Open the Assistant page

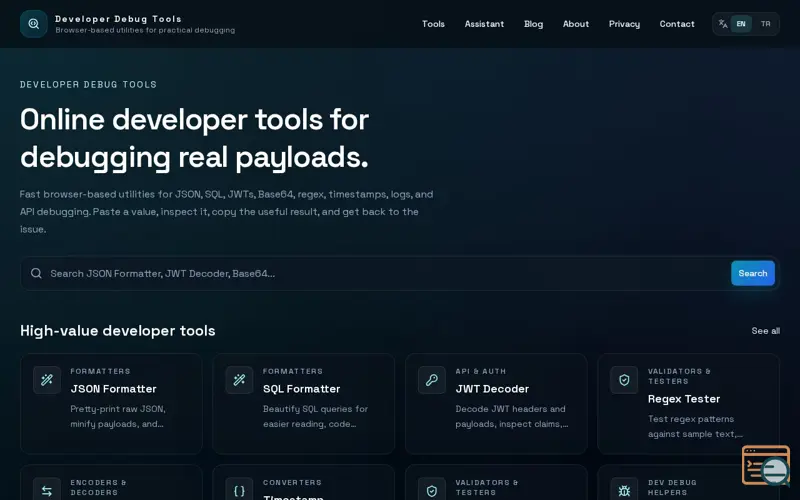click(484, 24)
